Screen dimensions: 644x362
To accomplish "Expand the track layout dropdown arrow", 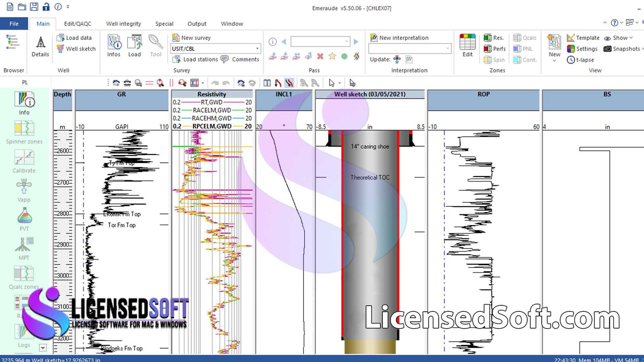I will [202, 83].
